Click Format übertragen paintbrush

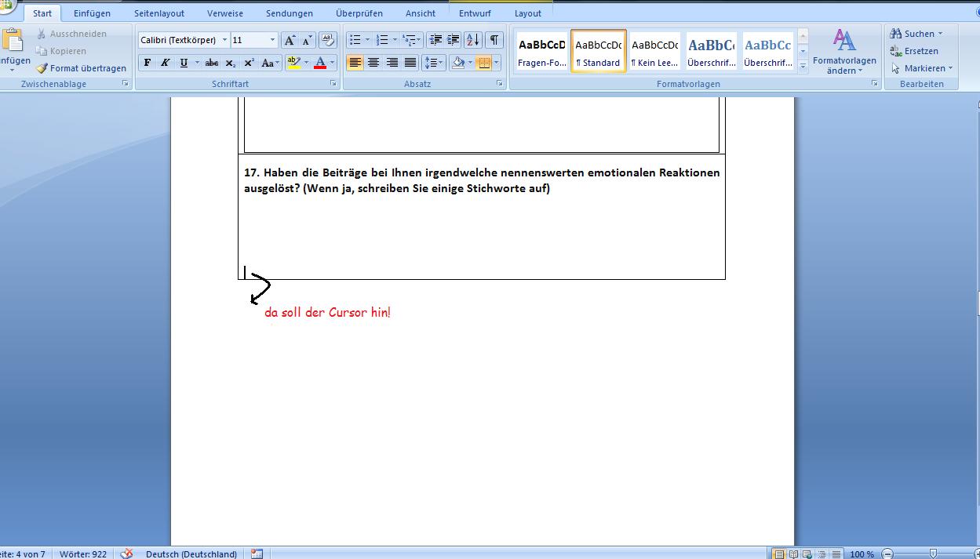pos(81,68)
